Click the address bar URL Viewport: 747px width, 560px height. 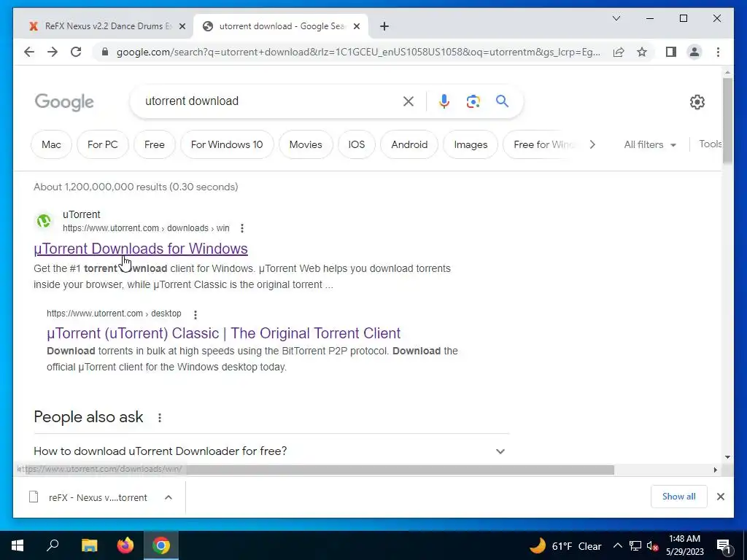(357, 52)
